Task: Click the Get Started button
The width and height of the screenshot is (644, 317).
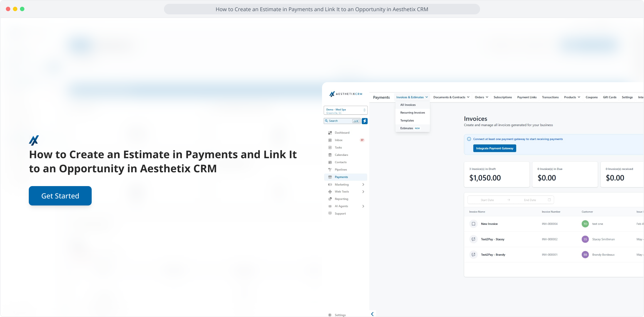Action: coord(60,196)
